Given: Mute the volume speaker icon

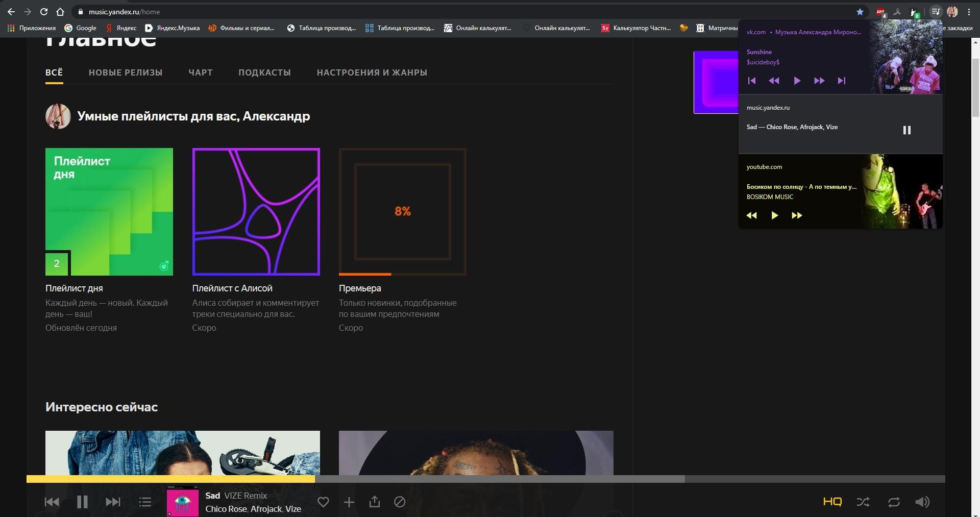Looking at the screenshot, I should pos(922,502).
